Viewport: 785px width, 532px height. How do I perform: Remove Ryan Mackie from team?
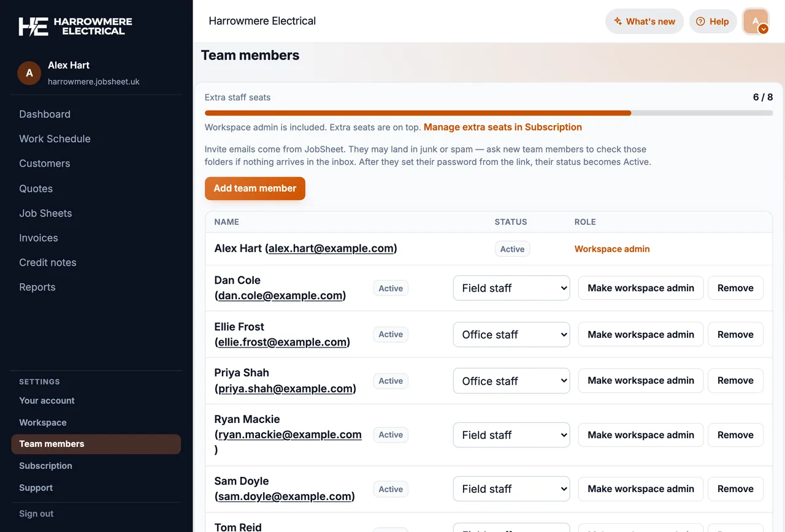(735, 435)
